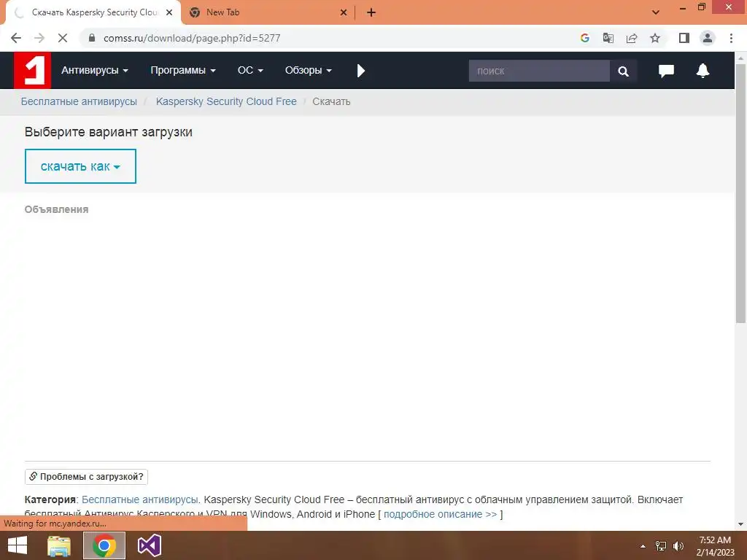Click the Google icon in address bar
Screen dimensions: 747x560
tap(585, 38)
